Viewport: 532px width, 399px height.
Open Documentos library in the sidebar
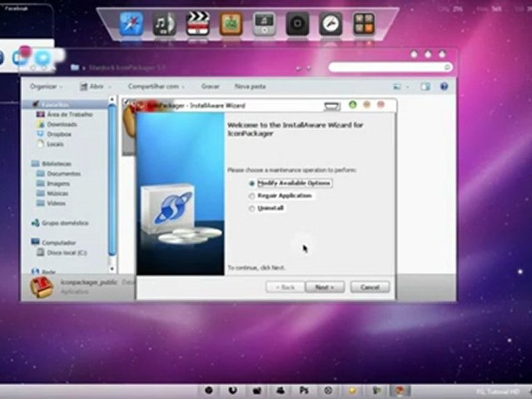pyautogui.click(x=58, y=173)
